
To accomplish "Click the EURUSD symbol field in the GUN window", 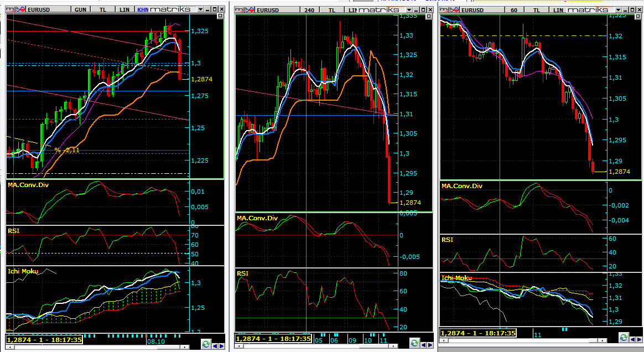I will point(48,9).
